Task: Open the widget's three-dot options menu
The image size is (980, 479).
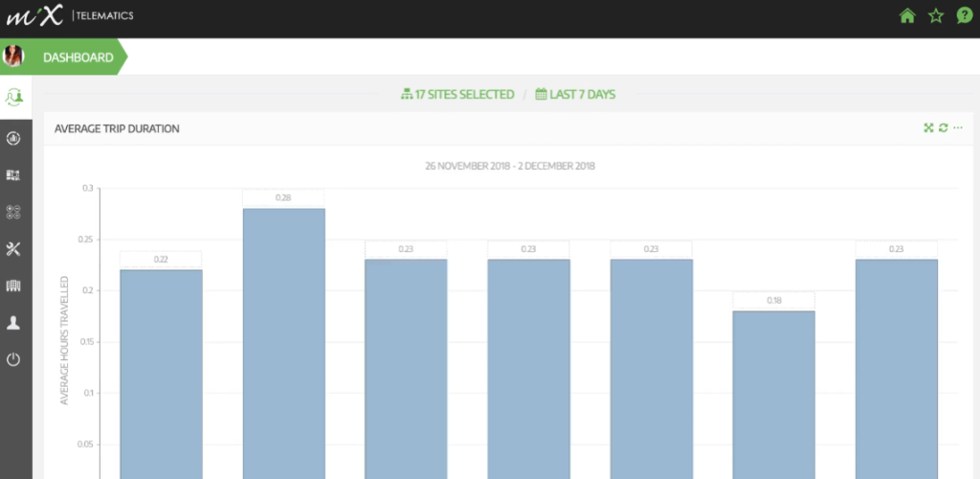Action: click(958, 127)
